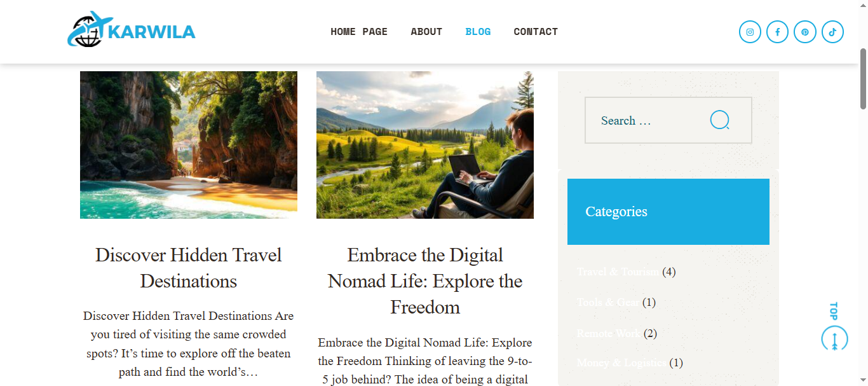Click the beach cove post thumbnail
Screen dimensions: 868x386
point(189,145)
